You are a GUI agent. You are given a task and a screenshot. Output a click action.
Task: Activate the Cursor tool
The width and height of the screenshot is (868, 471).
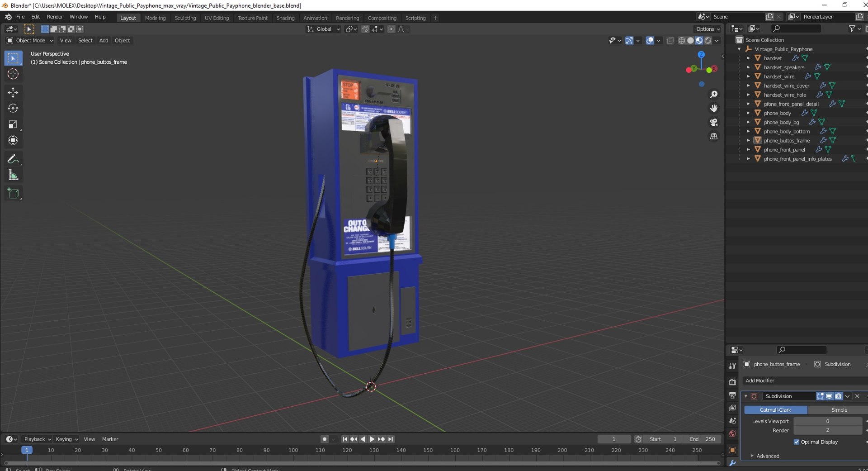pyautogui.click(x=13, y=74)
